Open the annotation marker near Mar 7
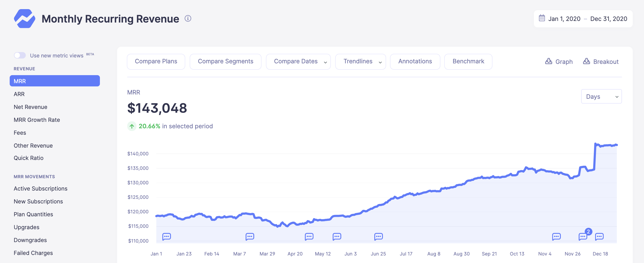 250,236
